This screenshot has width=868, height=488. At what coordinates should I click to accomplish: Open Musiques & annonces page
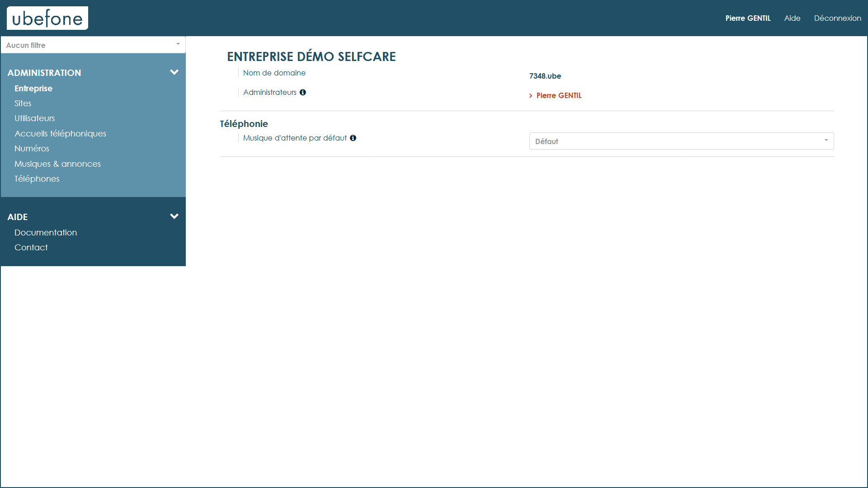pos(57,164)
